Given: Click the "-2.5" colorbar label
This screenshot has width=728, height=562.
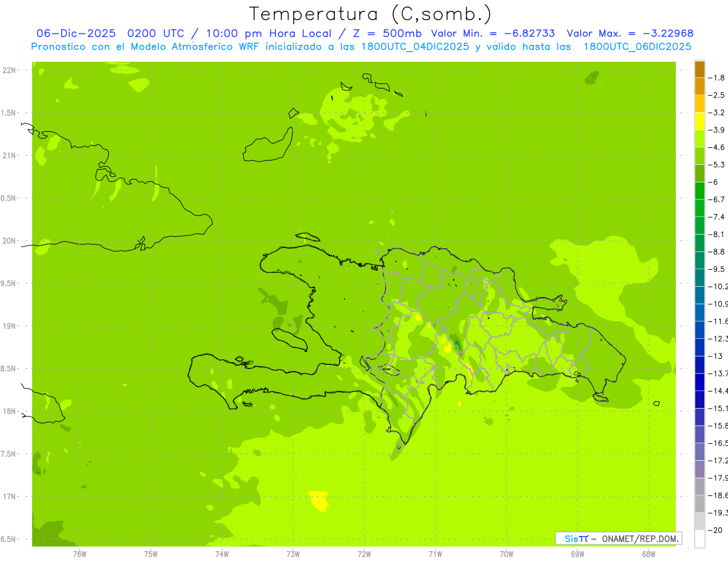Looking at the screenshot, I should point(716,95).
